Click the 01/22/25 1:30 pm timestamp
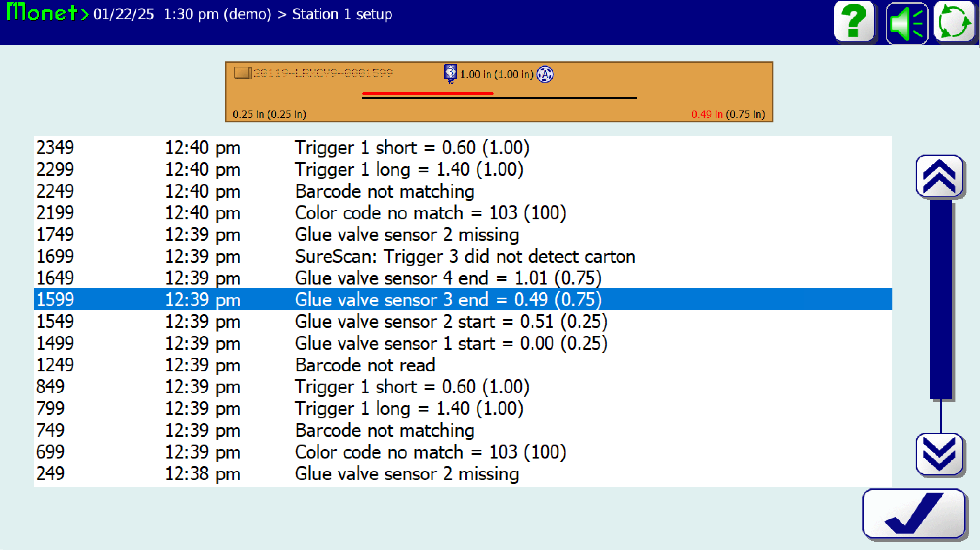The image size is (980, 550). [x=156, y=14]
